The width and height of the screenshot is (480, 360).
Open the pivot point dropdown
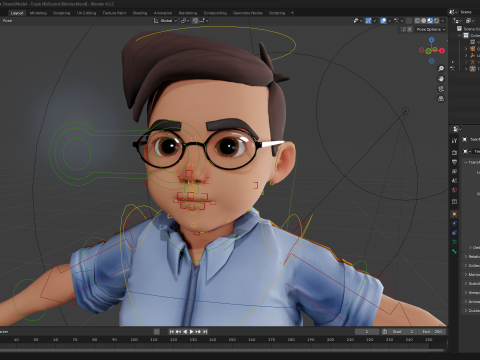coord(185,21)
